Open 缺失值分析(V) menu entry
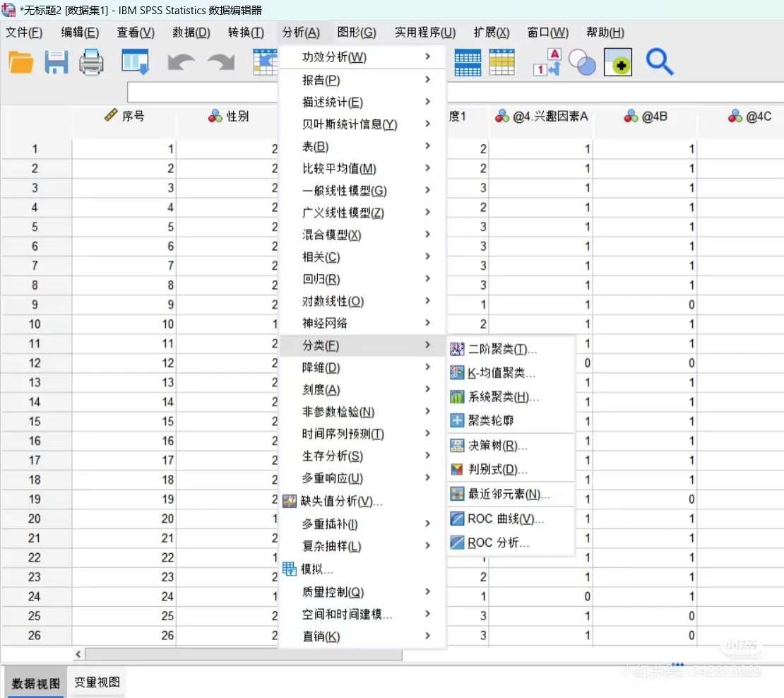This screenshot has width=784, height=698. [x=362, y=501]
